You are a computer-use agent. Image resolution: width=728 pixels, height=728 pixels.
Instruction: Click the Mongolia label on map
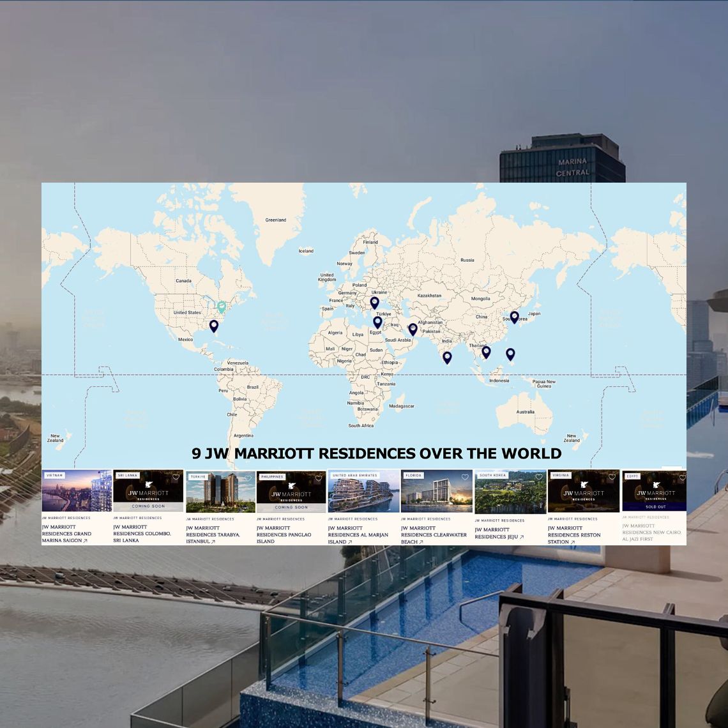pos(480,298)
